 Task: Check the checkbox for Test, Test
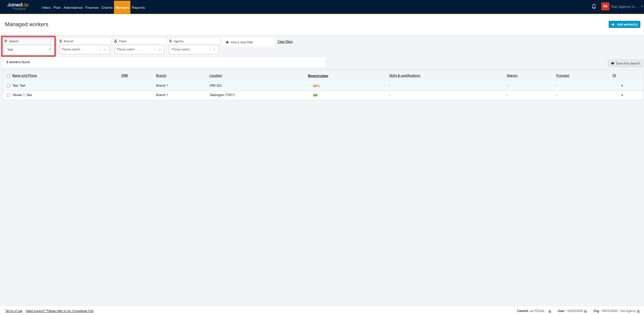tap(8, 86)
